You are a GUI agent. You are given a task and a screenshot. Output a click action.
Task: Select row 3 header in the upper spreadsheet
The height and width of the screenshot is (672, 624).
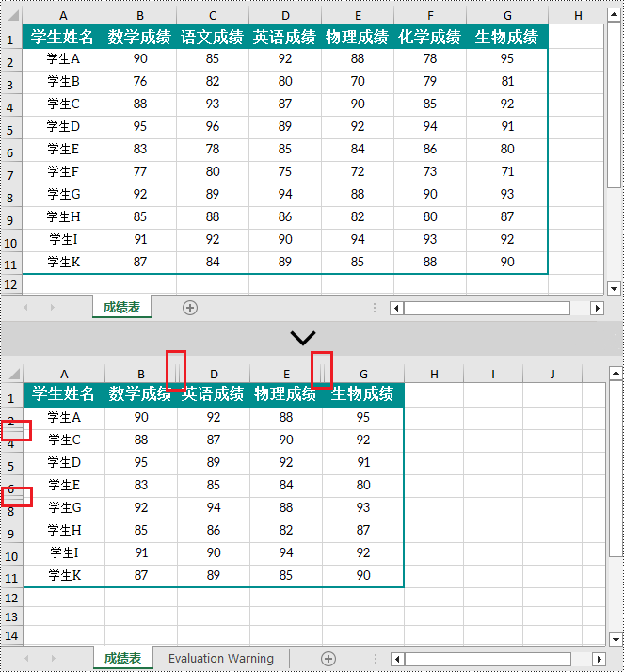tap(11, 83)
